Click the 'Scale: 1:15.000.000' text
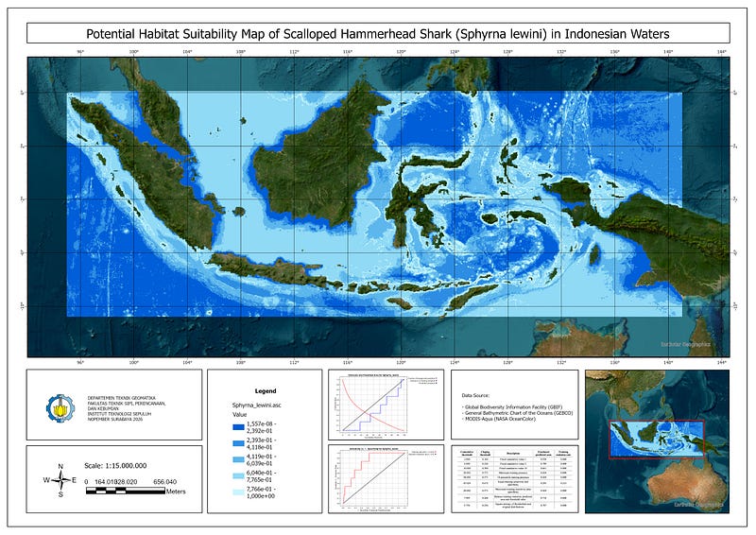756x535 pixels. (115, 466)
